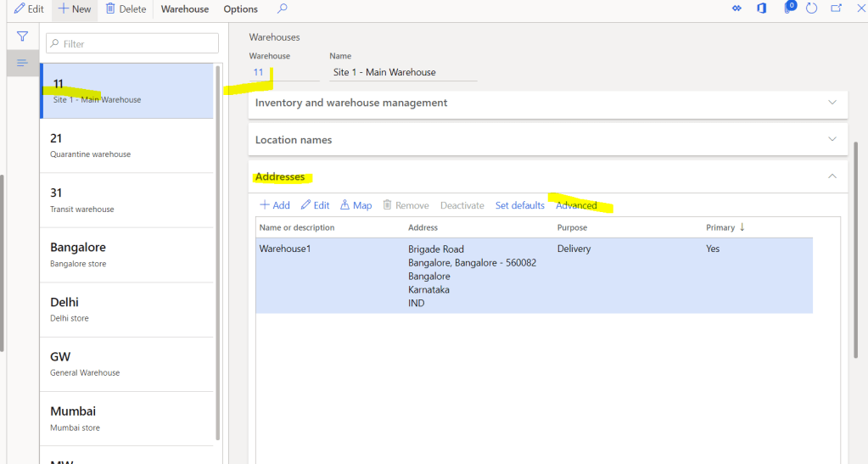Click the Open in Office icon
Screen dimensions: 868x464
click(x=761, y=8)
